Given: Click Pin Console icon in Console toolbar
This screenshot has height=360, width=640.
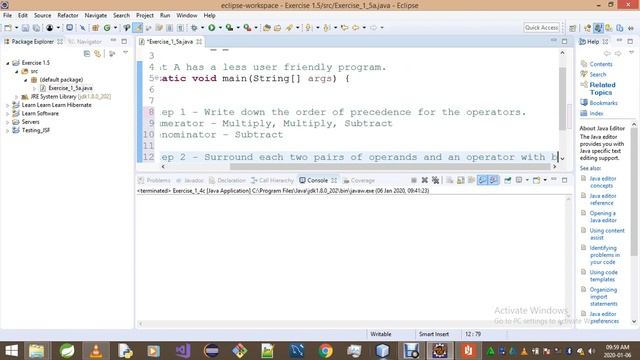Looking at the screenshot, I should tap(507, 180).
